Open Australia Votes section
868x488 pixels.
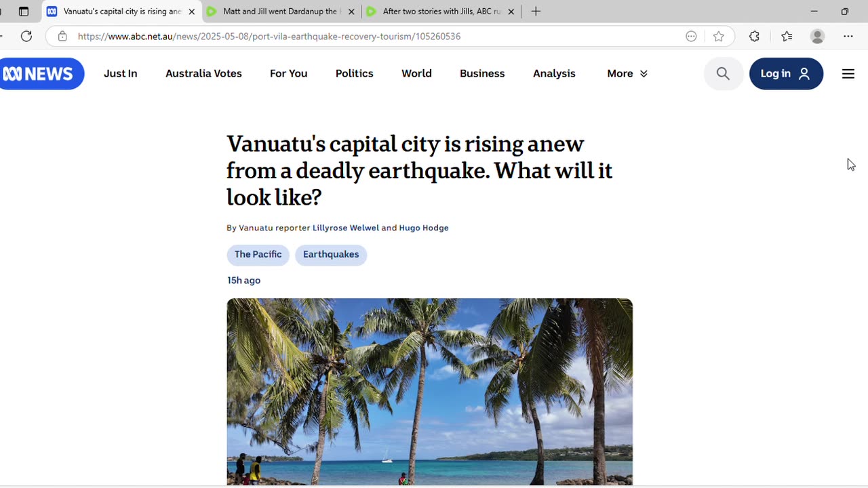pos(203,74)
